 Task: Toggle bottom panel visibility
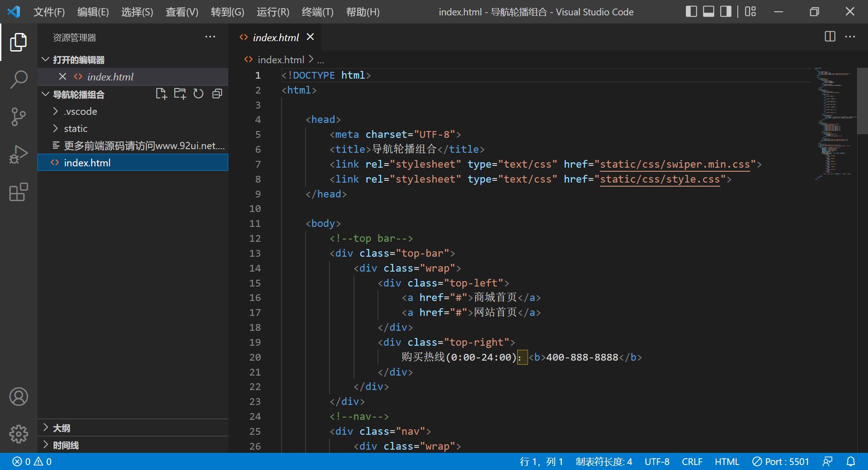(x=708, y=12)
